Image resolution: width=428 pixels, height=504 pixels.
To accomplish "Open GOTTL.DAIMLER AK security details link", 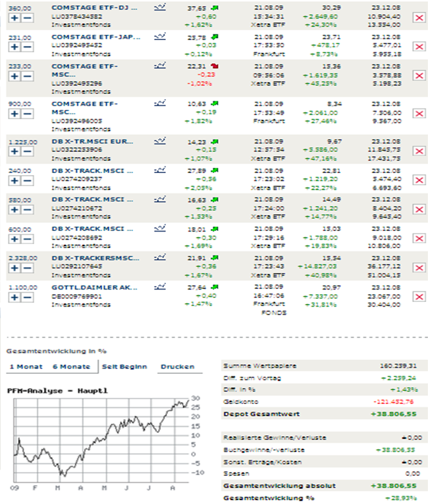I will [x=94, y=288].
